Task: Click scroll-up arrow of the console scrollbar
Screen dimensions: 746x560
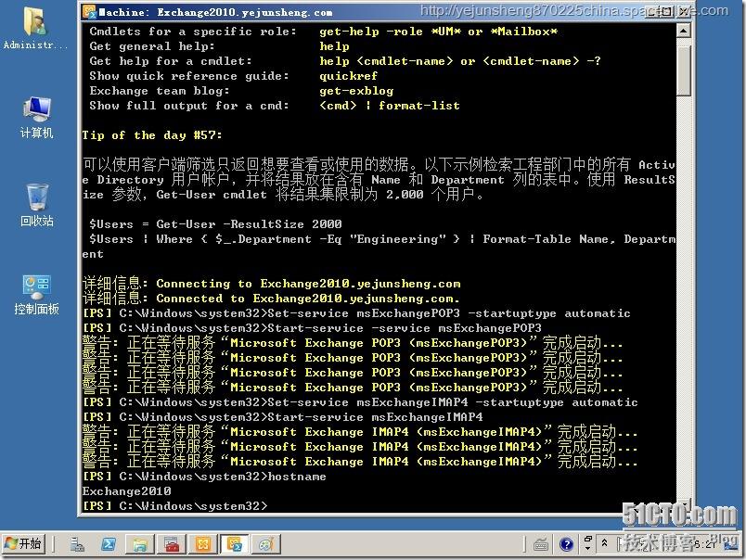Action: (684, 32)
